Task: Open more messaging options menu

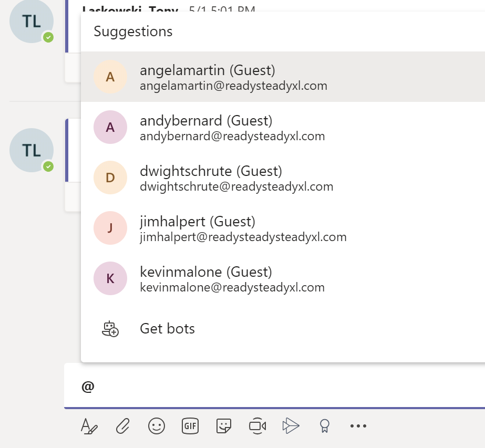Action: (x=358, y=426)
